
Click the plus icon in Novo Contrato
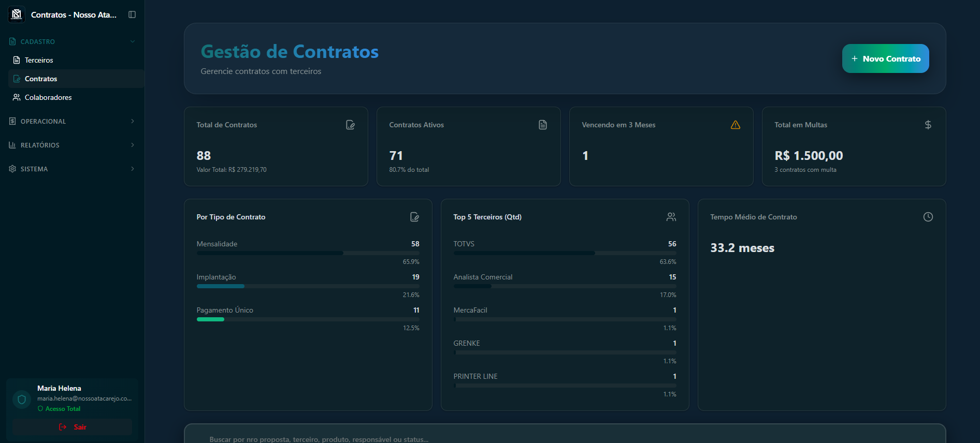click(855, 58)
